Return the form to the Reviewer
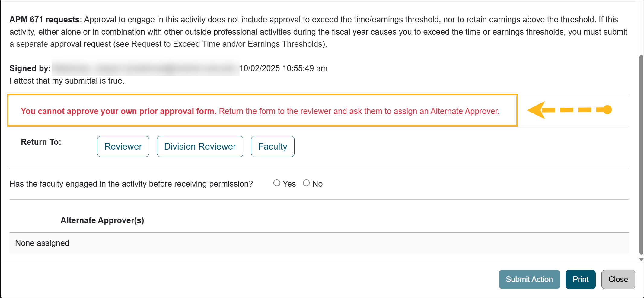 pos(123,147)
